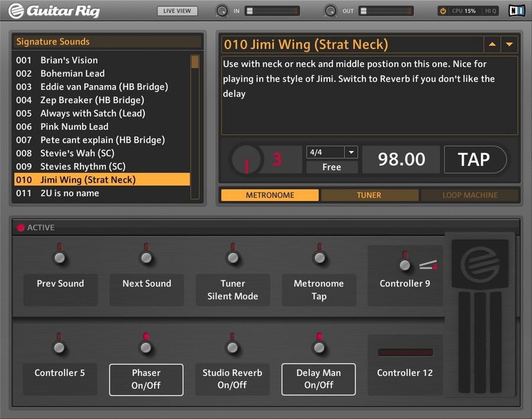The image size is (532, 419).
Task: Toggle Delay Man On/Off
Action: 319,379
